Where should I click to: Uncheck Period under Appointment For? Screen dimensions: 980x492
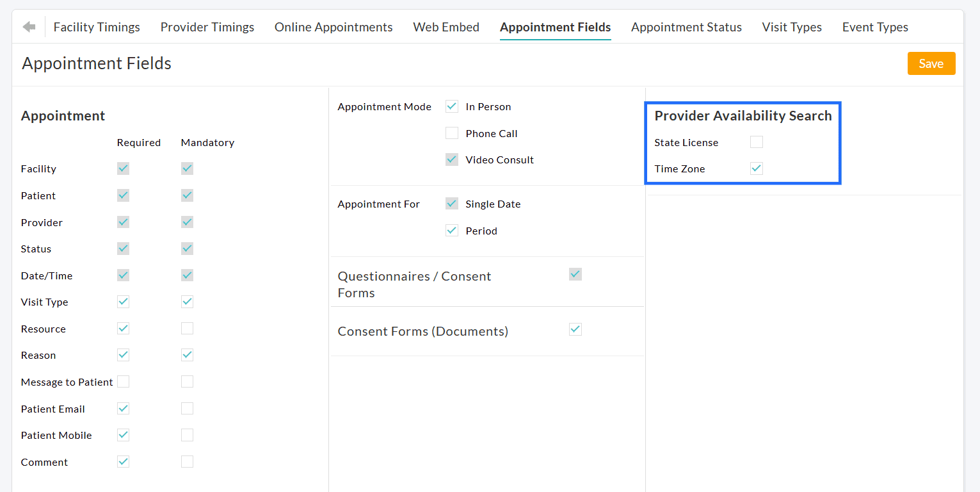tap(452, 230)
